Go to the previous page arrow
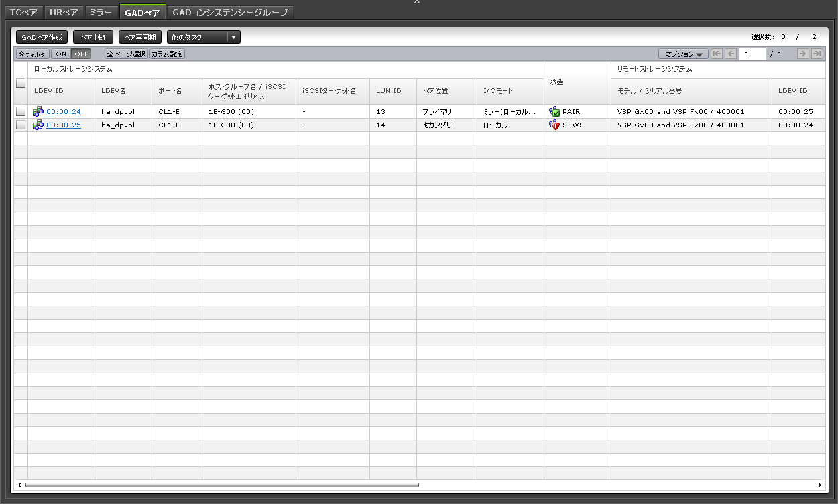 731,54
